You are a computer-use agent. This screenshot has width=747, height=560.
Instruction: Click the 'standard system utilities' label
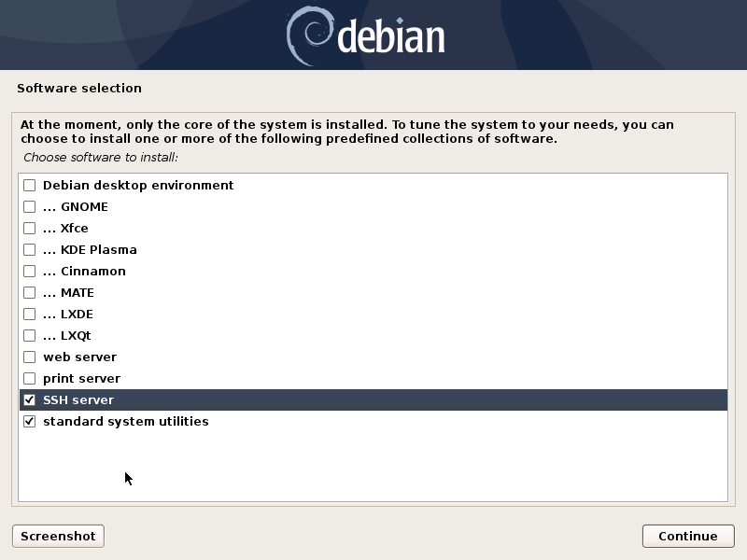point(126,422)
